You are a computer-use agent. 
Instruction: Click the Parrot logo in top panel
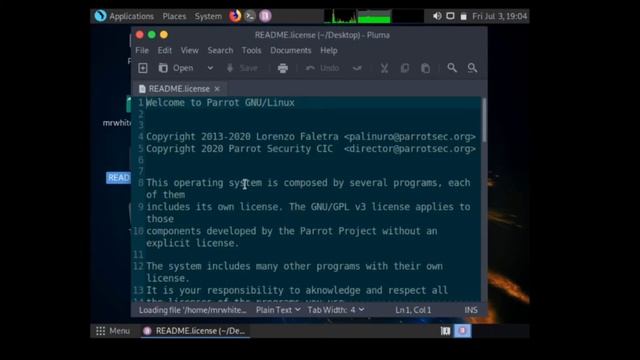pyautogui.click(x=100, y=16)
